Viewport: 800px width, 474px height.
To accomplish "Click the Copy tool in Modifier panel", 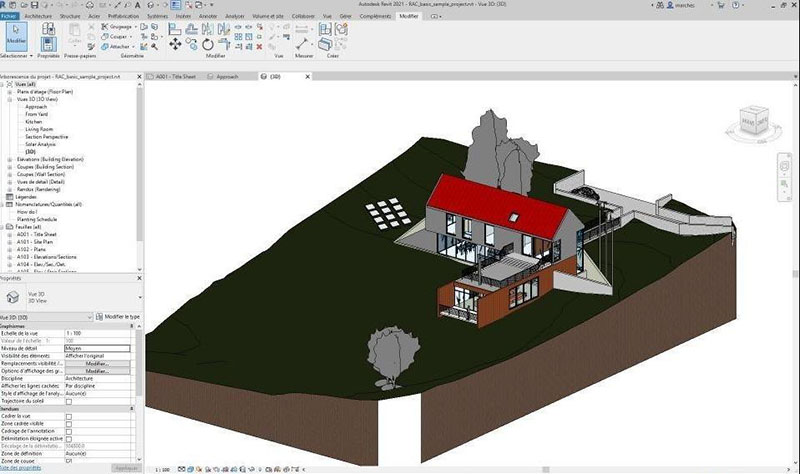I will point(191,44).
